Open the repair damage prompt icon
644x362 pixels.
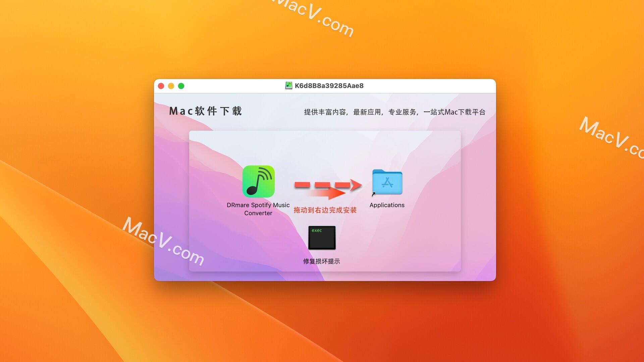[x=321, y=238]
